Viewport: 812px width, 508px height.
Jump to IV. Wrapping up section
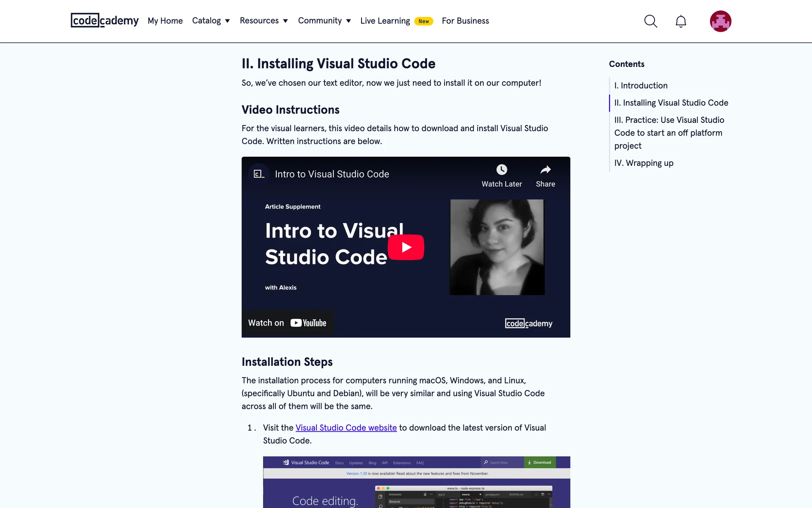tap(644, 163)
